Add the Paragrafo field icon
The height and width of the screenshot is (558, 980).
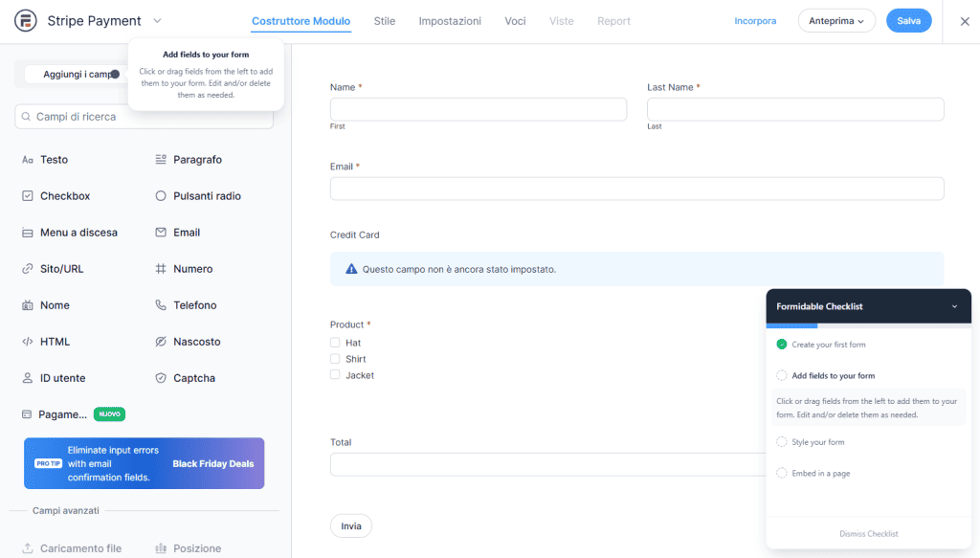pos(161,160)
